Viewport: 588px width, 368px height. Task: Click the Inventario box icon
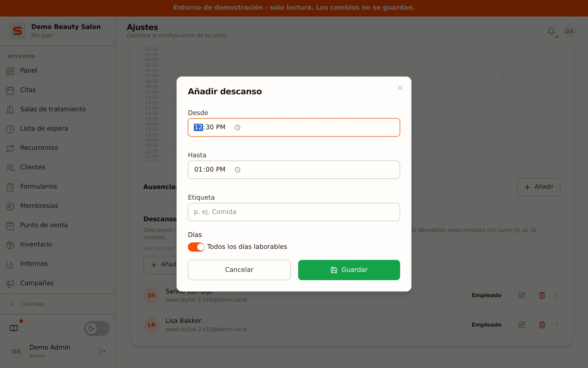click(x=10, y=245)
